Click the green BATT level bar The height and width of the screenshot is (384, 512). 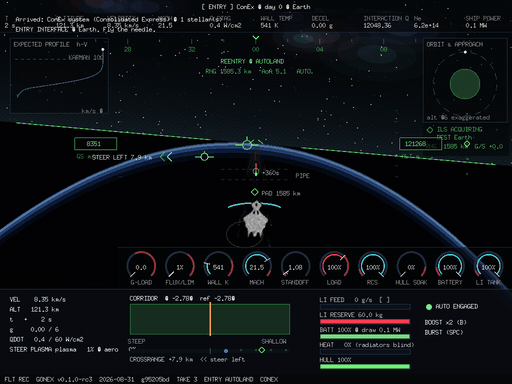(365, 337)
